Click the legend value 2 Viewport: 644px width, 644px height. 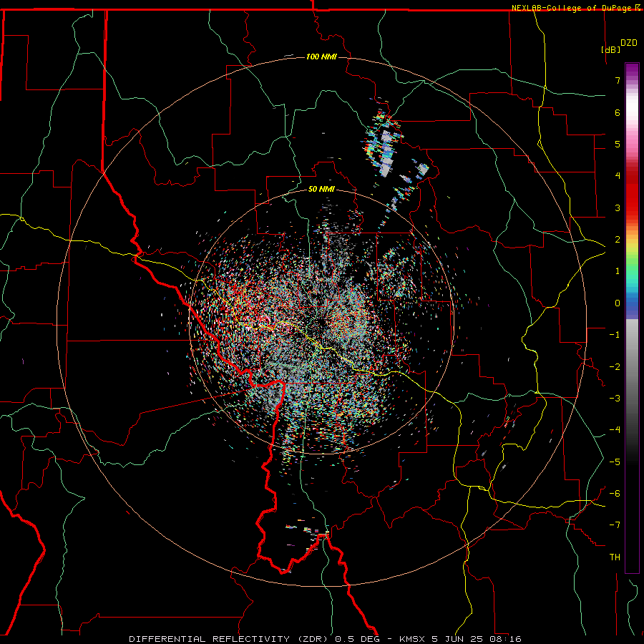[618, 240]
